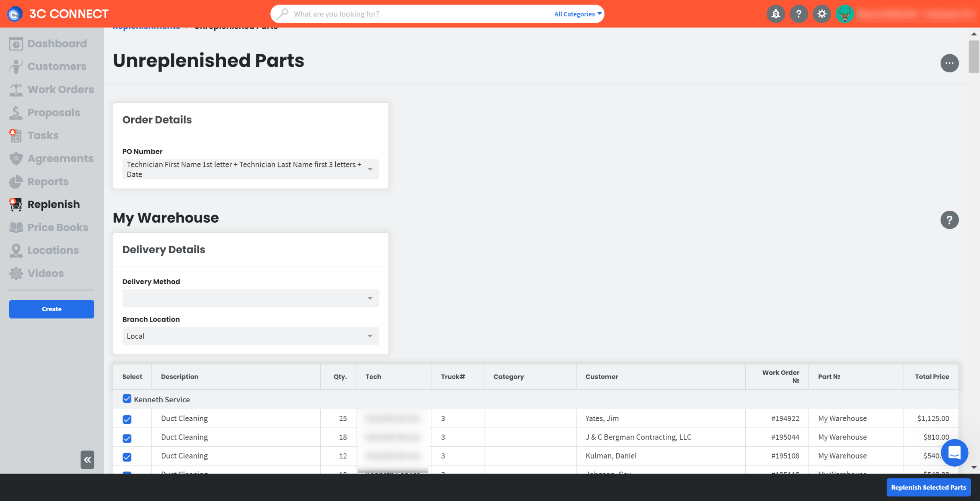Screen dimensions: 980x501
Task: Open the Delivery Method dropdown
Action: pos(251,298)
